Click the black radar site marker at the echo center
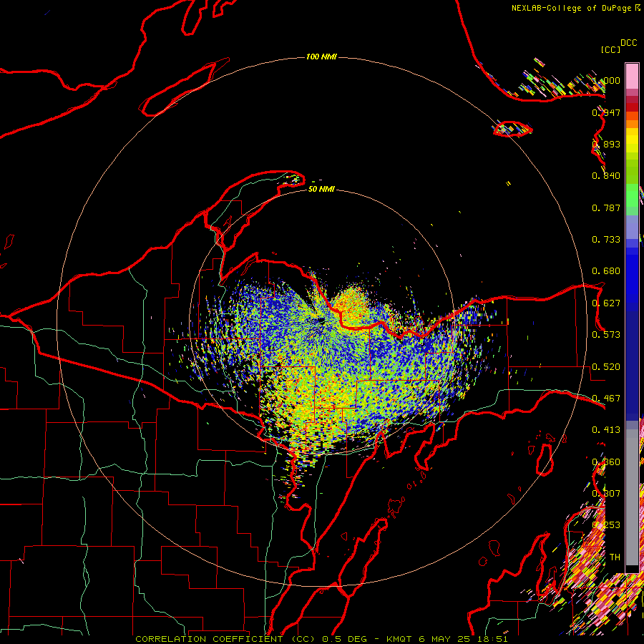Viewport: 644px width, 644px height. point(321,320)
